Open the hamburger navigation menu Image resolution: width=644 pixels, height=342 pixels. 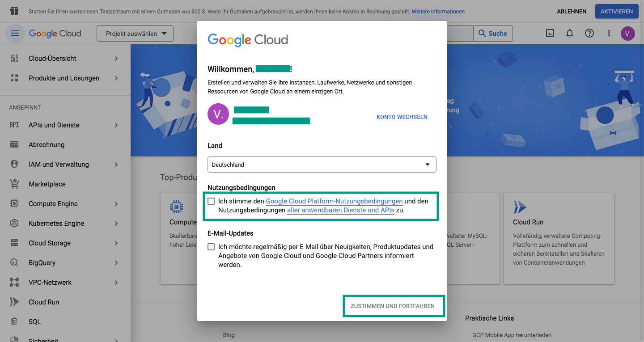coord(15,34)
